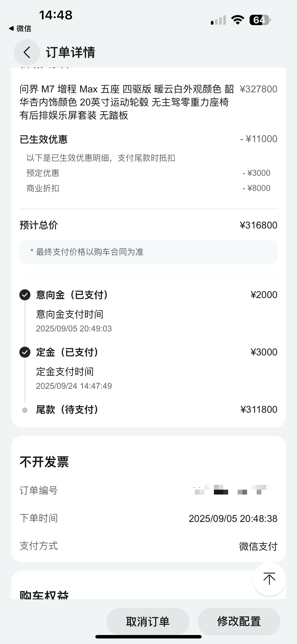The image size is (297, 644).
Task: Return to 微信 via top-left back link
Action: tap(20, 29)
